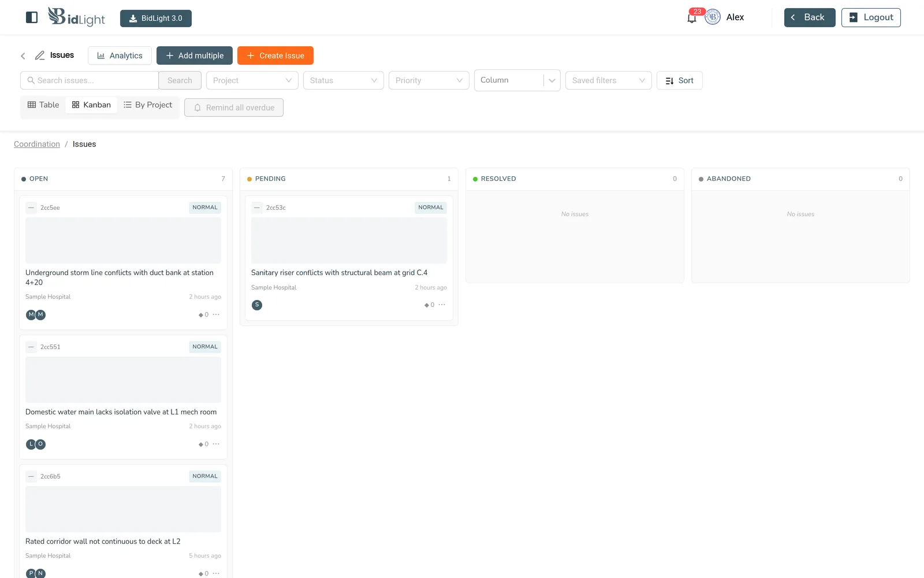Image resolution: width=924 pixels, height=578 pixels.
Task: Click the Search button
Action: [180, 80]
